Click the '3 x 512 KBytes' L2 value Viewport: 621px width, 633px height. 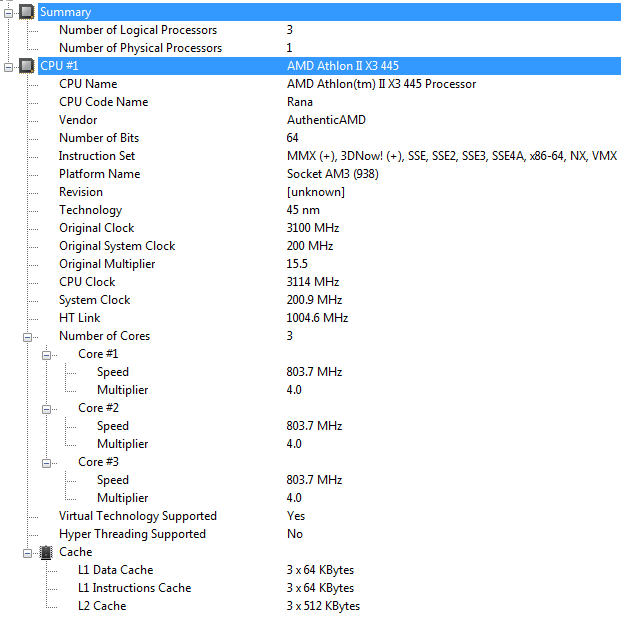[323, 606]
